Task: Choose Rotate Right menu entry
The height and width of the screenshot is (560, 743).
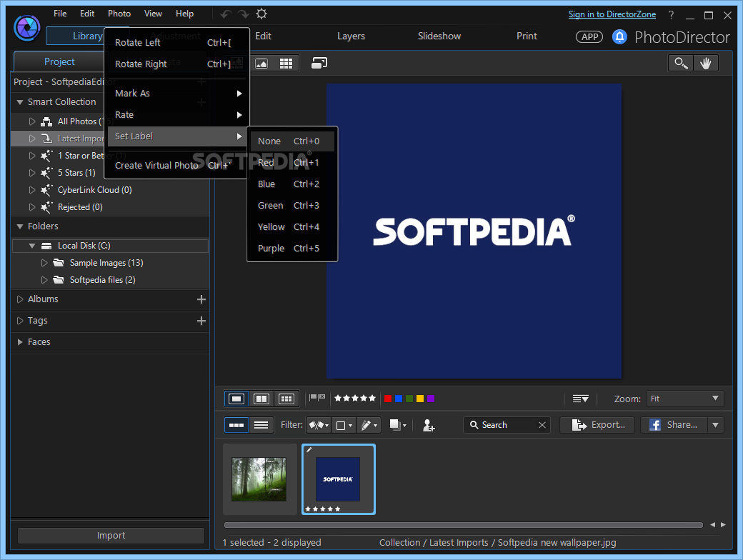Action: (176, 64)
